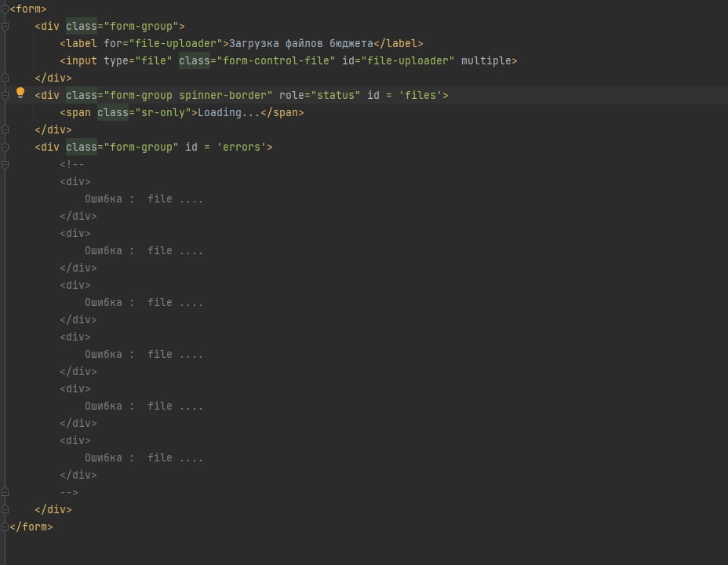
Task: Click the closing </form> tag text
Action: [x=31, y=527]
